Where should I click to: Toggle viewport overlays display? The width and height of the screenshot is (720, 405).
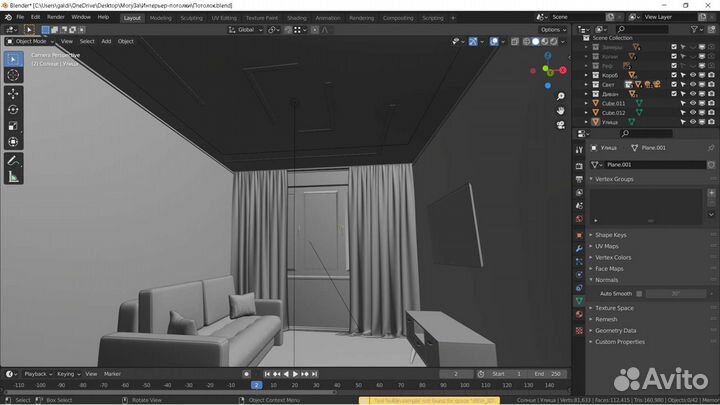pyautogui.click(x=494, y=42)
